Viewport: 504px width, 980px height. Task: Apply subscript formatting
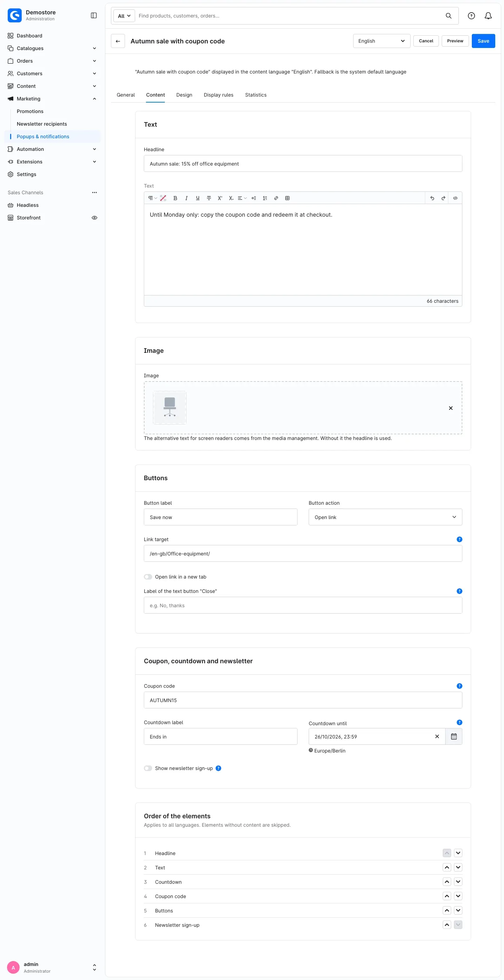click(x=231, y=198)
